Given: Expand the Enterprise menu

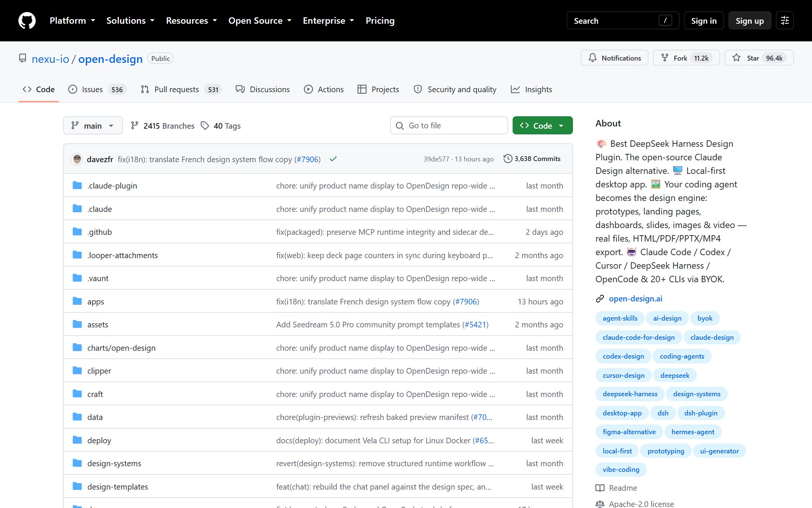Looking at the screenshot, I should click(329, 21).
